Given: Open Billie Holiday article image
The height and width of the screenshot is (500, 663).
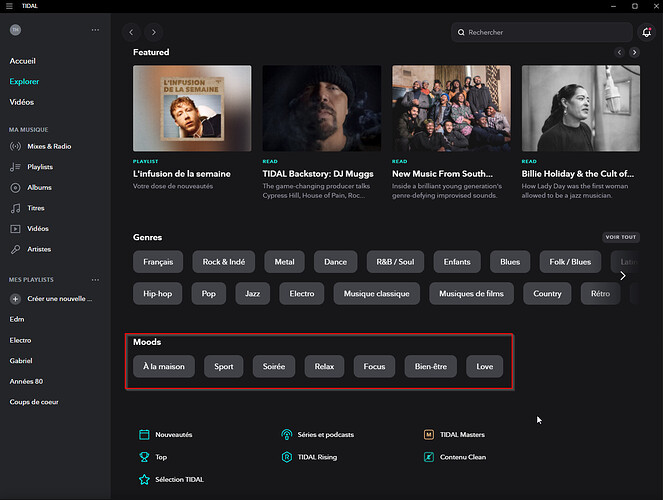Looking at the screenshot, I should click(x=581, y=108).
